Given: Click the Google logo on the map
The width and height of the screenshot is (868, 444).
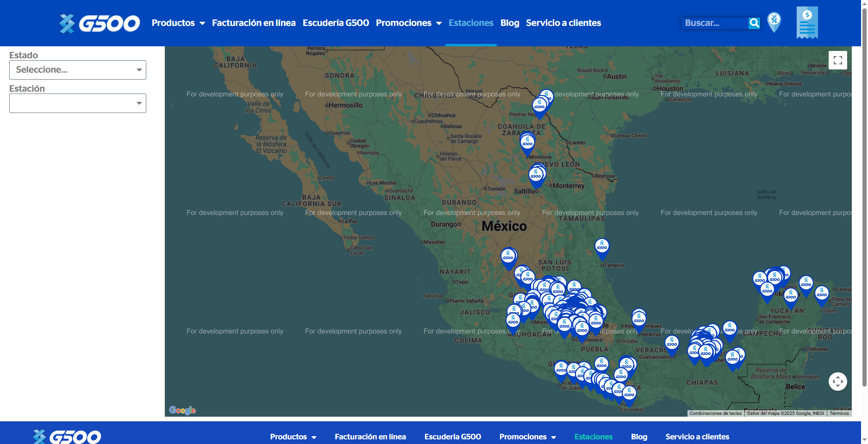Looking at the screenshot, I should (x=182, y=410).
